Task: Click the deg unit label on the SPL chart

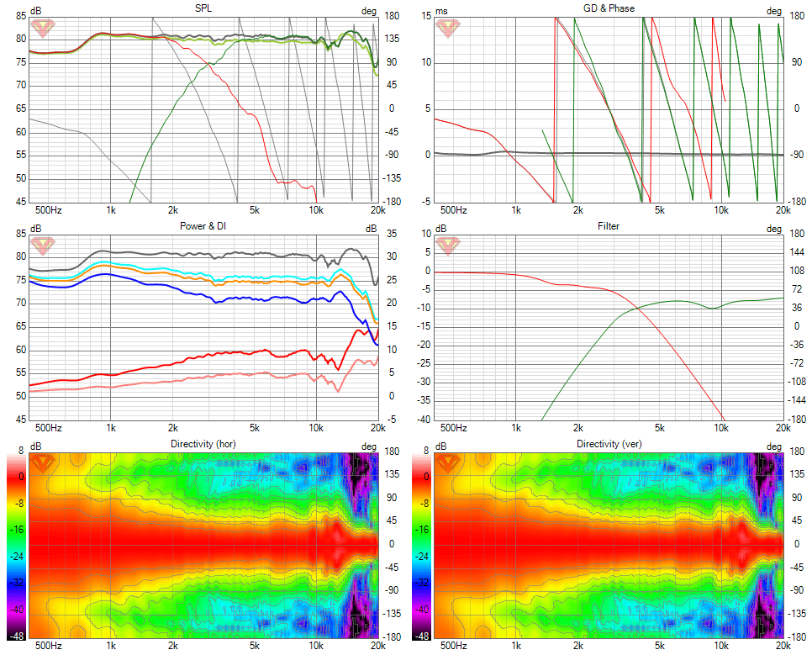Action: click(x=369, y=11)
